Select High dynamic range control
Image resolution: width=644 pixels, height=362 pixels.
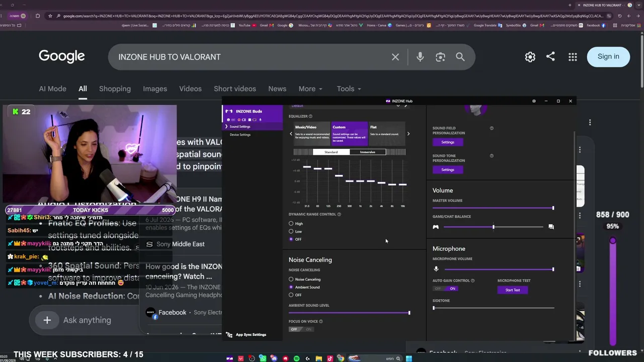[x=291, y=224]
